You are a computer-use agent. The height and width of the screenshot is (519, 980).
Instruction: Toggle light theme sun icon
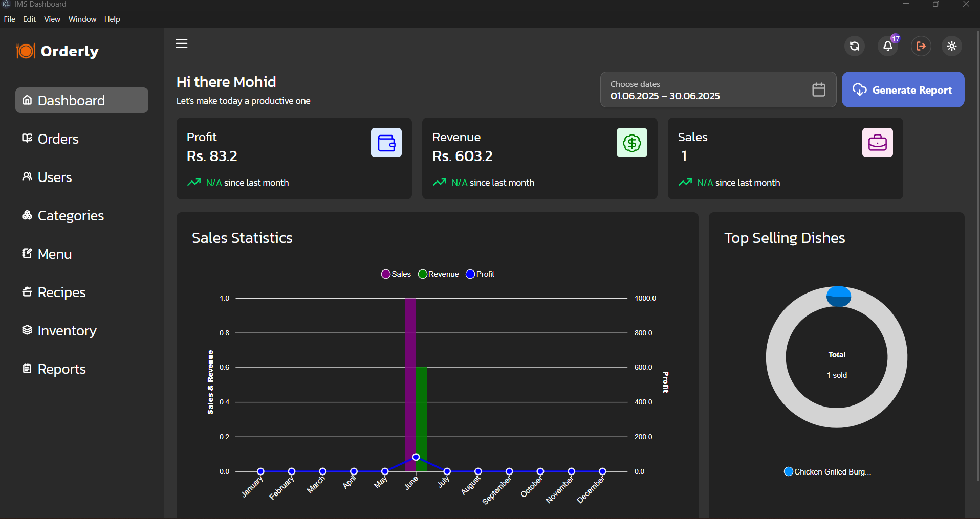(x=952, y=46)
